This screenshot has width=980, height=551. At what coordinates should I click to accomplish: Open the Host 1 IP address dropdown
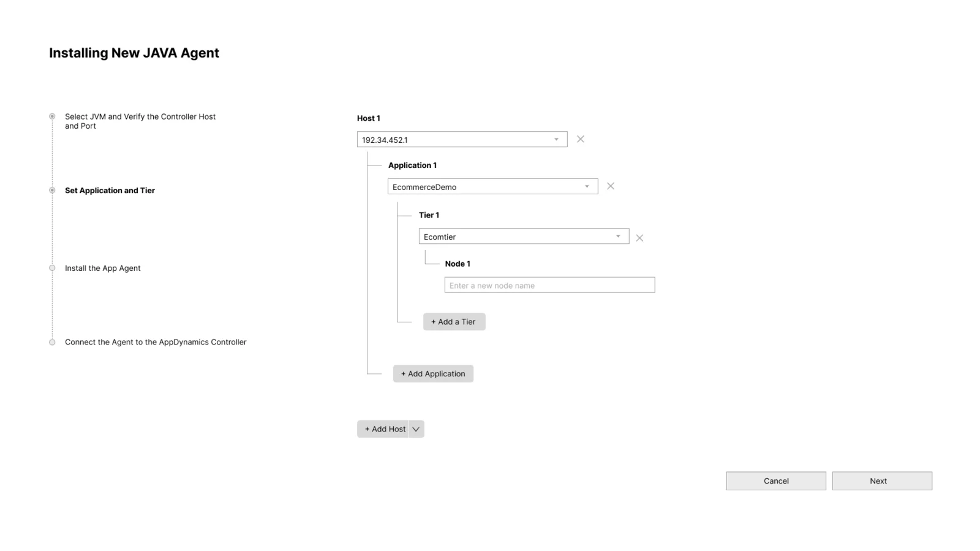coord(462,139)
